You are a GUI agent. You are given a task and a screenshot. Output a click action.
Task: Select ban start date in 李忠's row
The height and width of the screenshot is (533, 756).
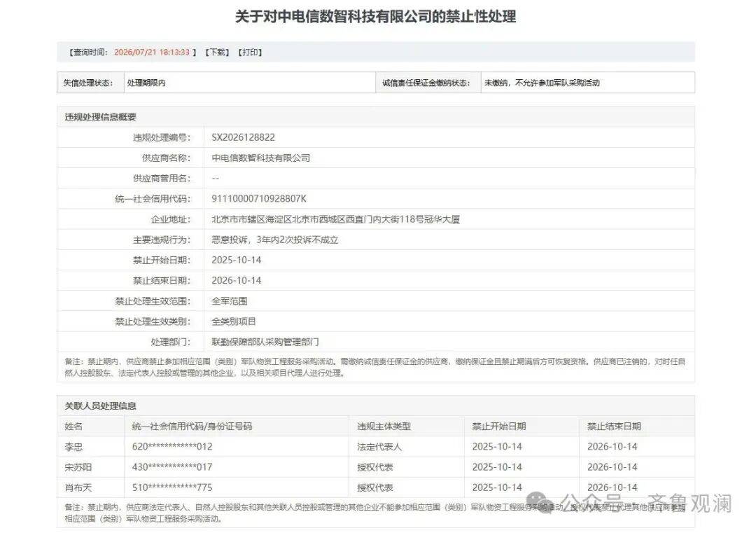497,447
